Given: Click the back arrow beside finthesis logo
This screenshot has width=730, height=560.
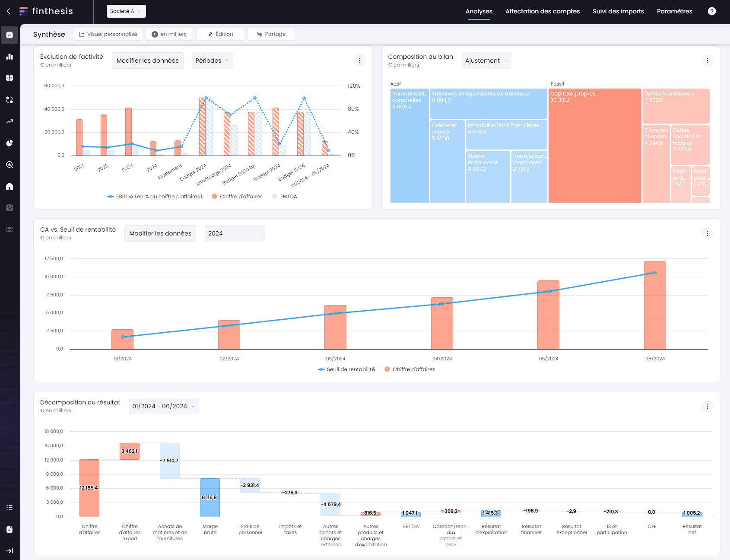Looking at the screenshot, I should [x=8, y=11].
